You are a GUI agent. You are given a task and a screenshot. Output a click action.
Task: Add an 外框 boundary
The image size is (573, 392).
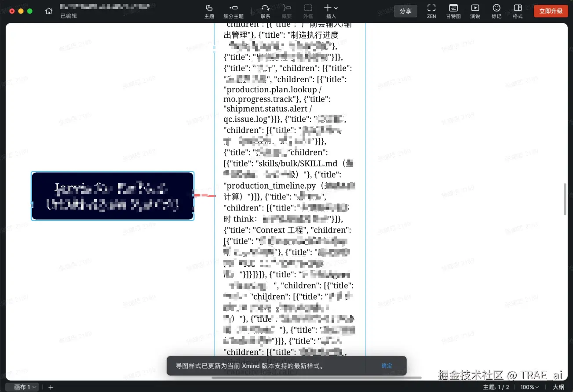pos(308,11)
